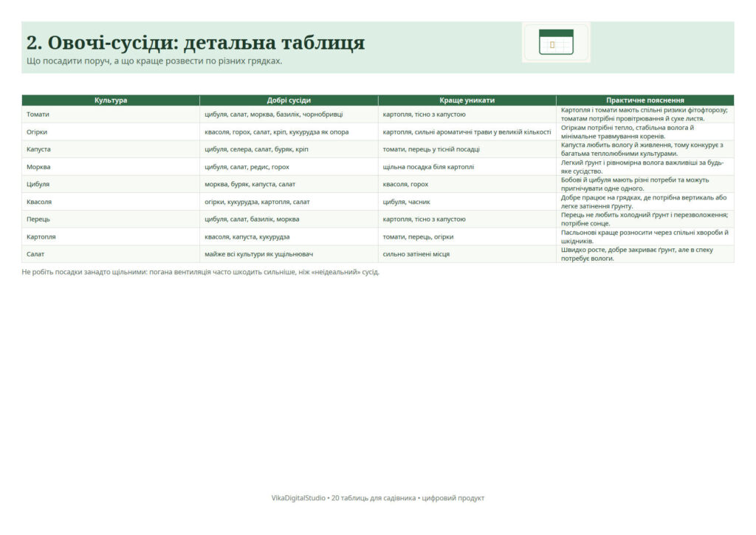The width and height of the screenshot is (756, 535).
Task: Select the 'Томати' cell
Action: point(111,115)
